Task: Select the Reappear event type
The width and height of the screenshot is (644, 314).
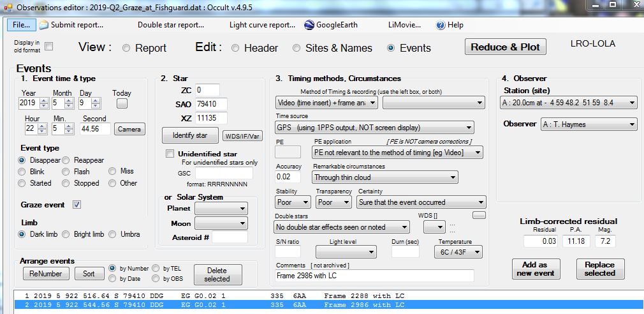Action: (x=68, y=160)
